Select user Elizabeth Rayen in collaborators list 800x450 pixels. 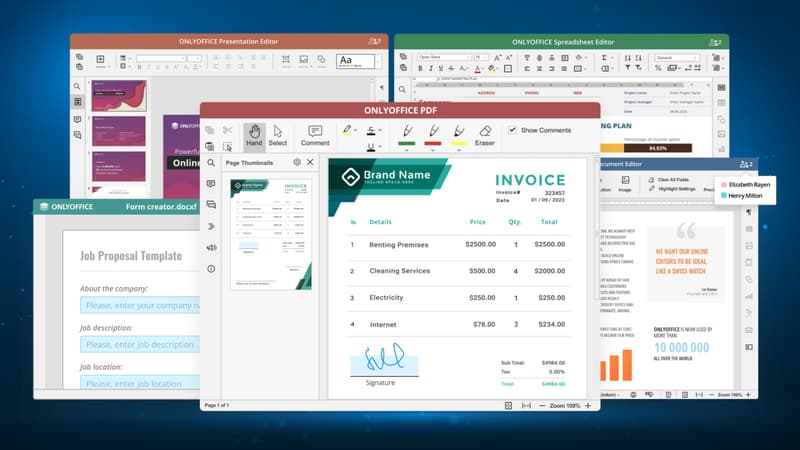pos(745,185)
